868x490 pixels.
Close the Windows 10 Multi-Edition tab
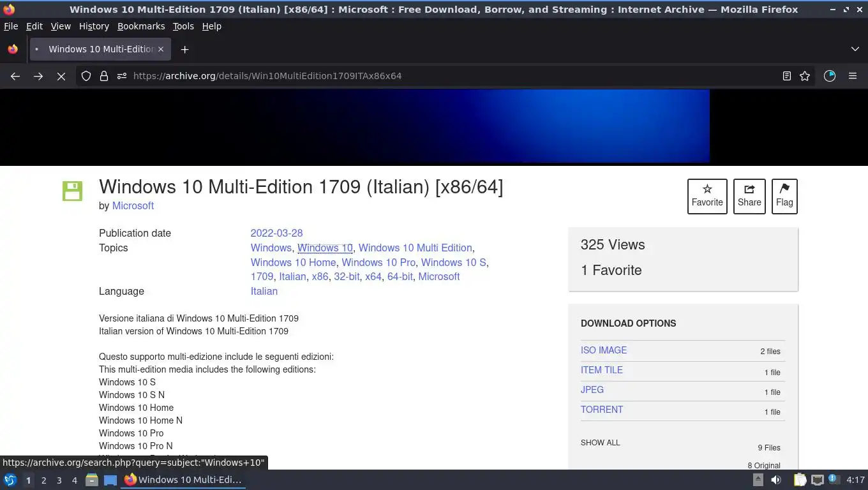pos(161,49)
